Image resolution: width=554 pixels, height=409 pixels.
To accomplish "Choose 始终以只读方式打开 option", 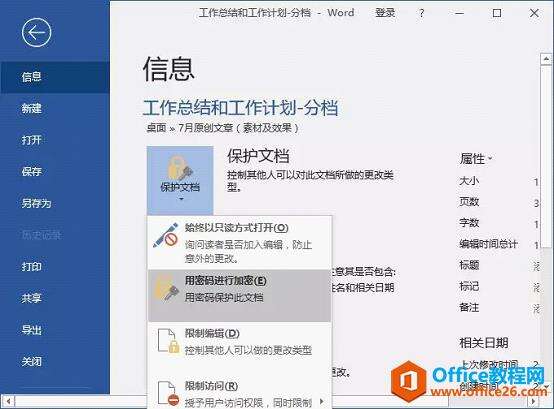I will 240,243.
